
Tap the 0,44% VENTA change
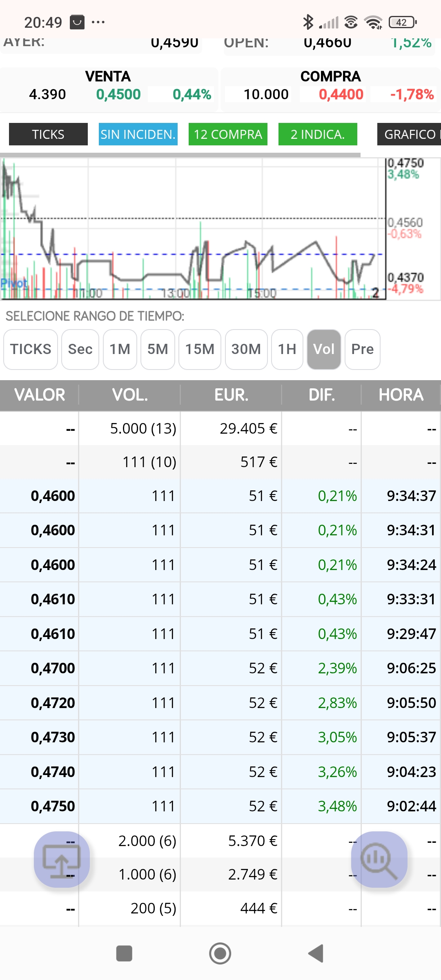(x=192, y=94)
